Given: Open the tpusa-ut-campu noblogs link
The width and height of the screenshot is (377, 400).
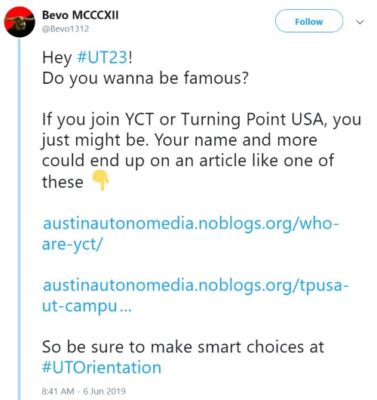Looking at the screenshot, I should (195, 296).
